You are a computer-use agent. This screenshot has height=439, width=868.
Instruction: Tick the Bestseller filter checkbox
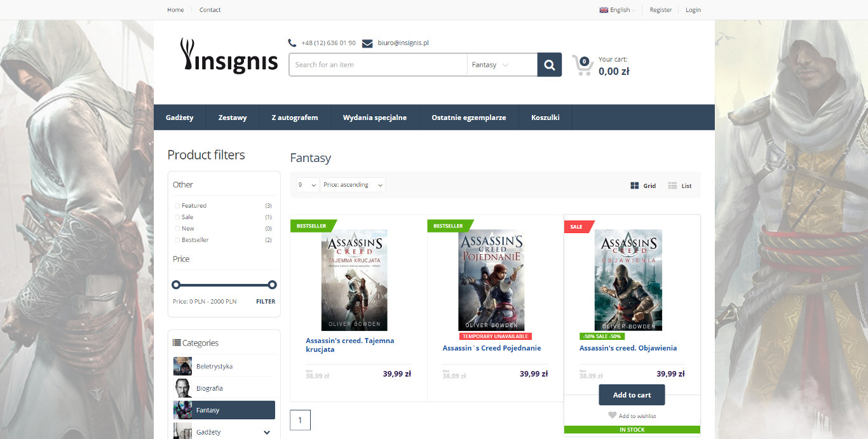tap(177, 240)
